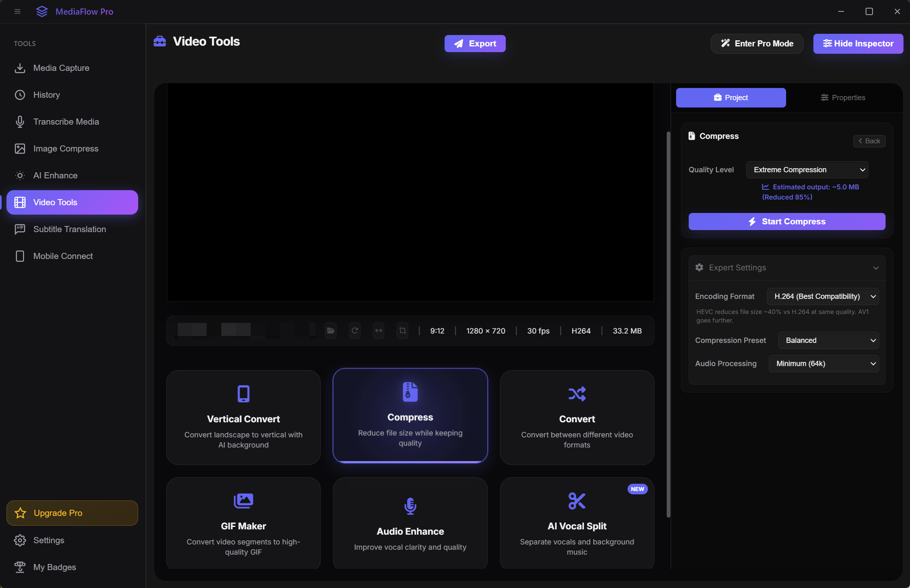Click the open file folder icon below the preview
This screenshot has height=588, width=910.
[331, 331]
